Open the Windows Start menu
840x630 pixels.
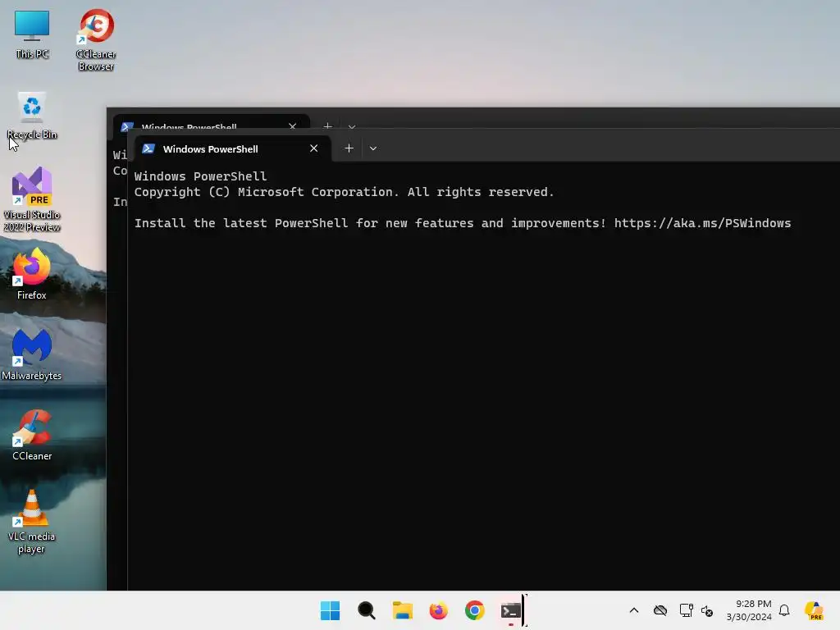330,610
